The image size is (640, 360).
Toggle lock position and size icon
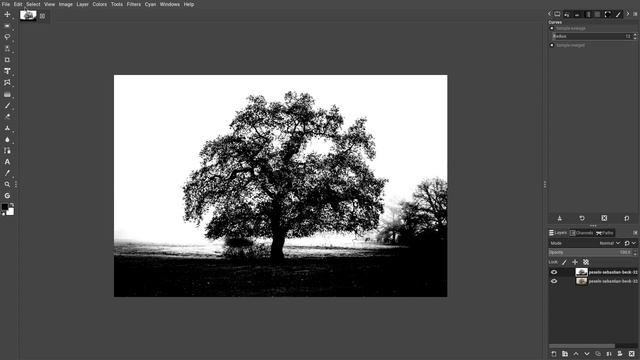click(575, 262)
